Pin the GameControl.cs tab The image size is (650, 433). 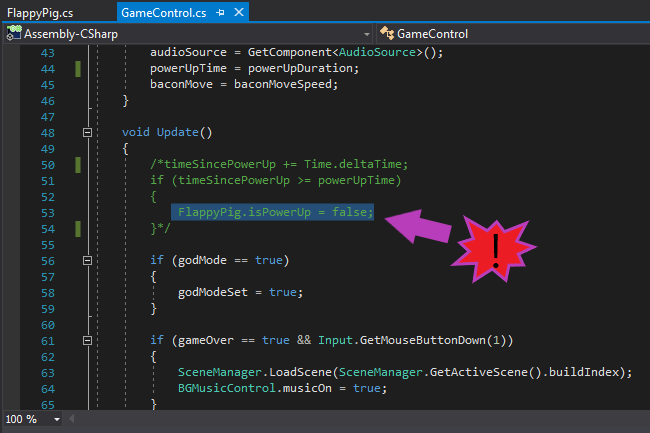coord(221,13)
